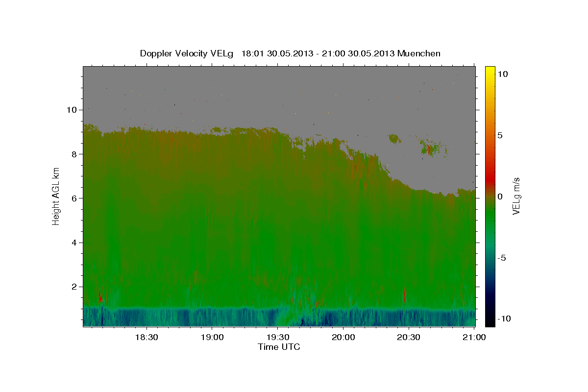Screen dimensions: 588x392
Task: Click the 21:00 time tick label
Action: (x=474, y=337)
